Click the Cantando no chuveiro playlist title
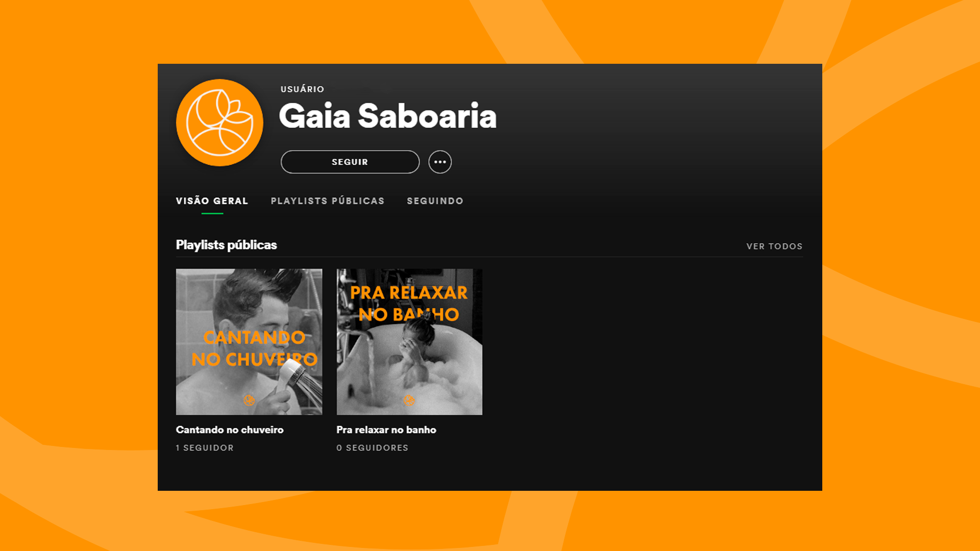The image size is (980, 551). [230, 430]
